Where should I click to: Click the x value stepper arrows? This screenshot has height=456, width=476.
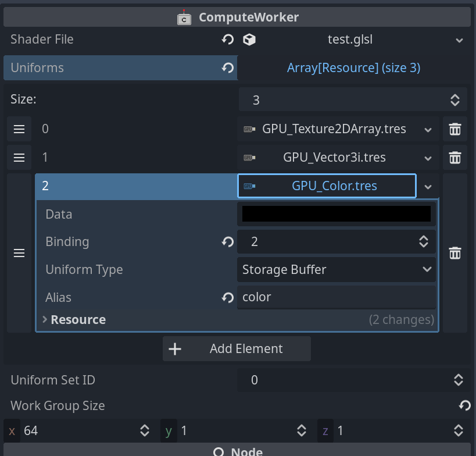click(x=145, y=431)
